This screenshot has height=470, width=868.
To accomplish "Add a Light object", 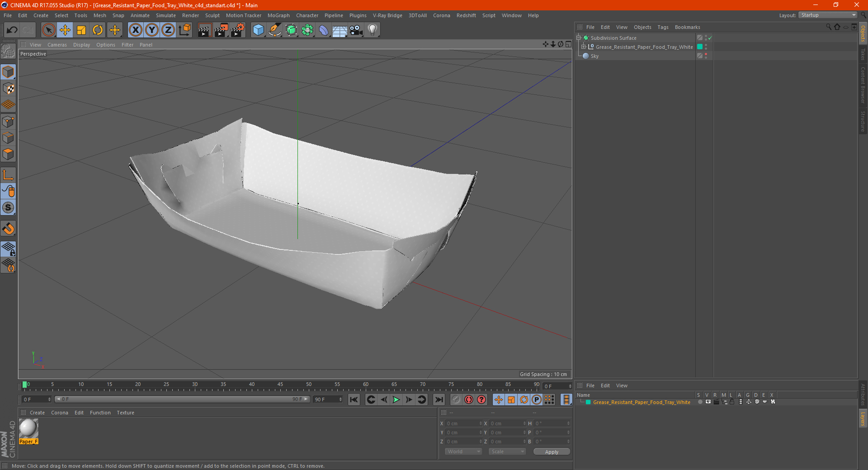I will 373,30.
